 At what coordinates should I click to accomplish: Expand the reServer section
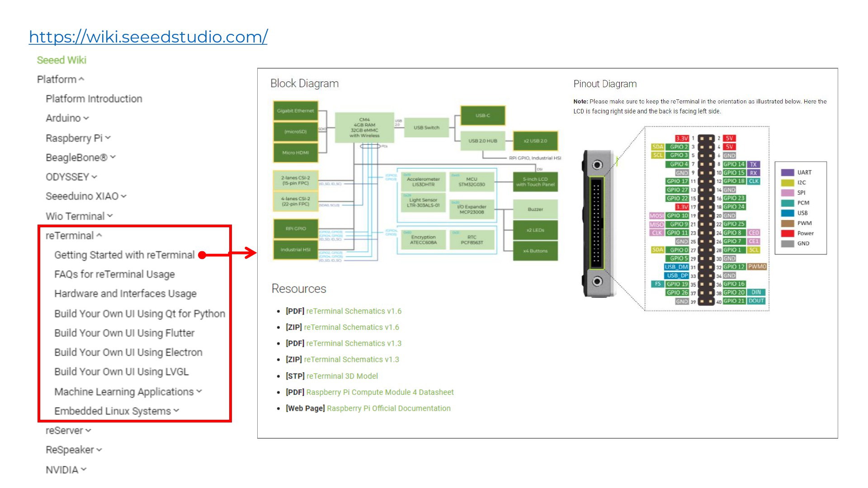click(68, 431)
